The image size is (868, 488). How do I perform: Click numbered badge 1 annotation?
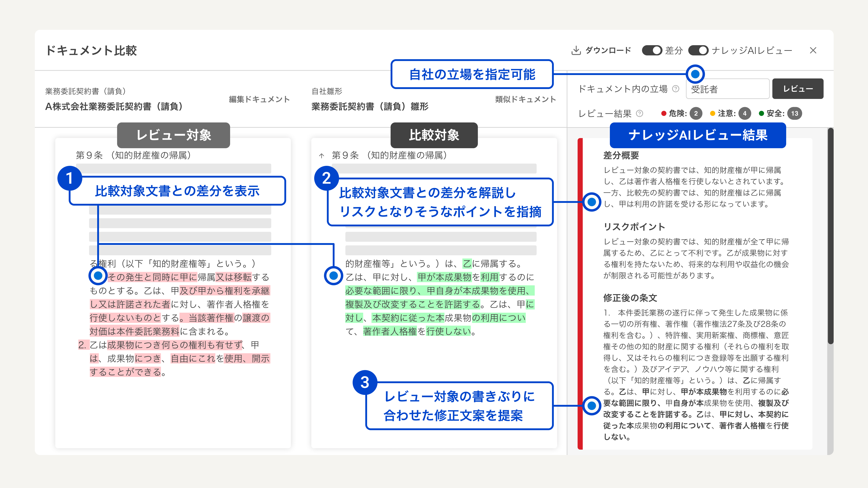(70, 178)
